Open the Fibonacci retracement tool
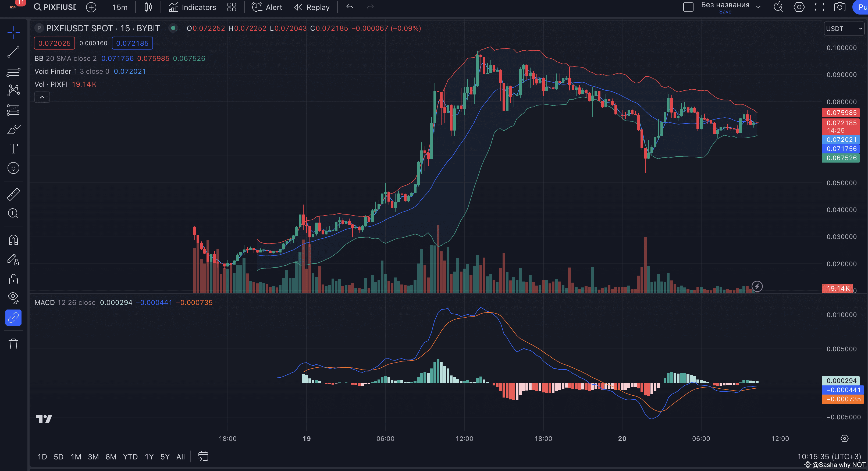This screenshot has height=471, width=868. [13, 71]
